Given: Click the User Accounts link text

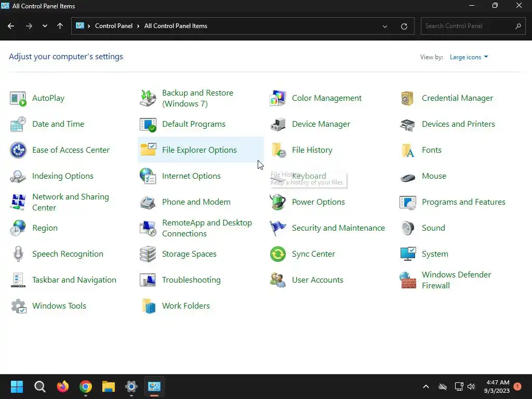Looking at the screenshot, I should pyautogui.click(x=317, y=280).
